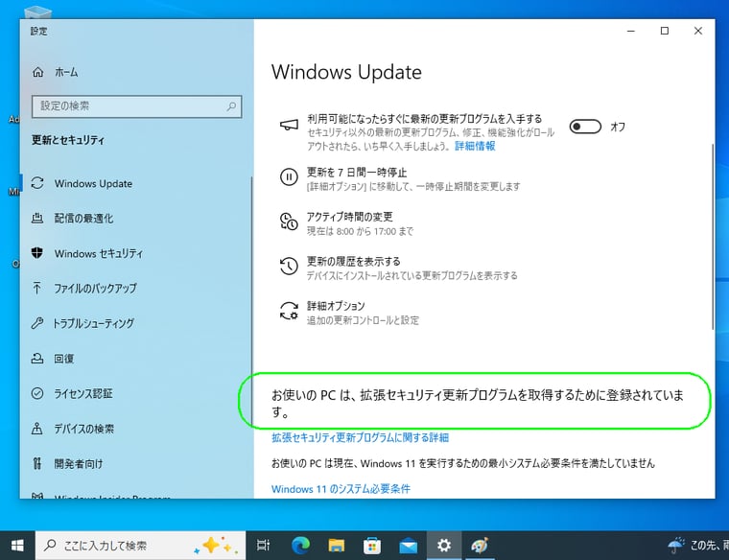Click the 設定の検索 search field
The image size is (729, 560).
[x=136, y=106]
